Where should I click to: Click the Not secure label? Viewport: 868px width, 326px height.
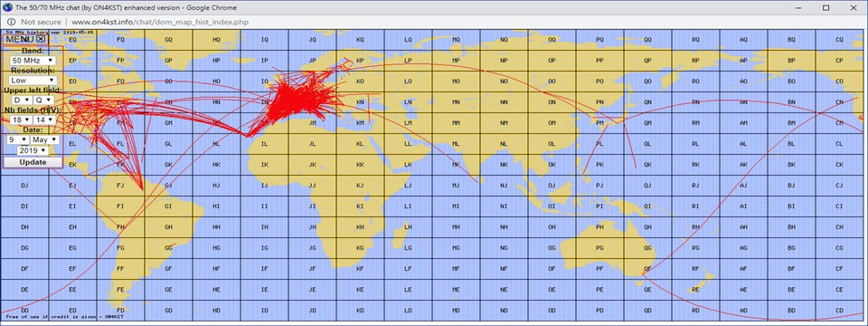[x=41, y=22]
